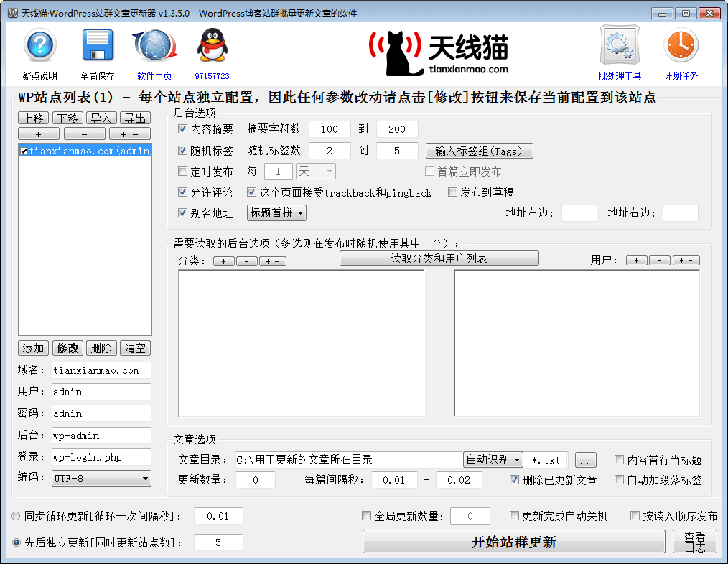Click the site list invert + − button
This screenshot has height=564, width=728.
pos(129,133)
